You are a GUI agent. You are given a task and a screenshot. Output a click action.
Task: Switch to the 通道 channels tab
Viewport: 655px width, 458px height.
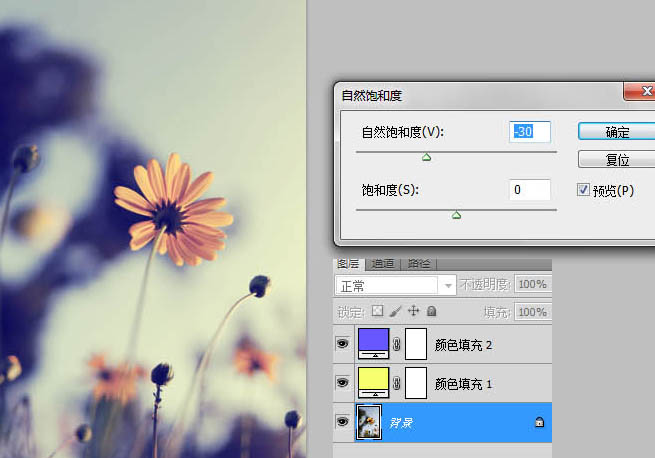pos(383,264)
